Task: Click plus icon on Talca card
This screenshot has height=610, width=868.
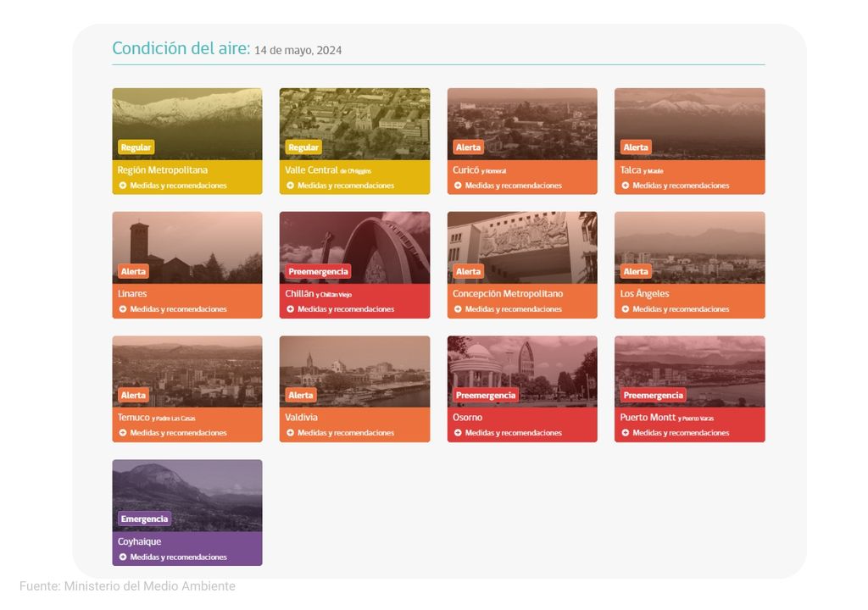Action: (x=626, y=186)
